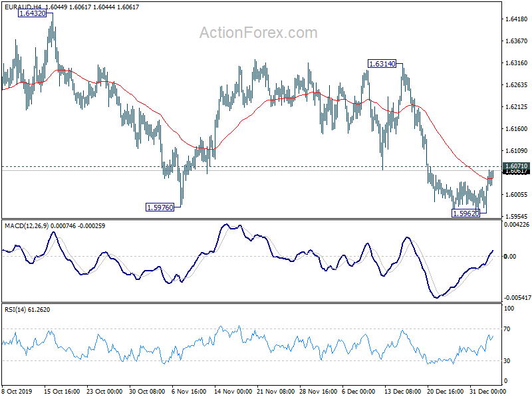Image resolution: width=532 pixels, height=399 pixels.
Task: Click the 1.59760 low price label
Action: pyautogui.click(x=160, y=207)
